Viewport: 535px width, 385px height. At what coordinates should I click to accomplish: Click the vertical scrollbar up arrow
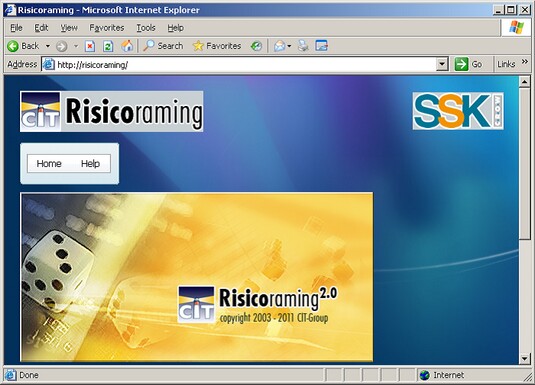tap(524, 82)
